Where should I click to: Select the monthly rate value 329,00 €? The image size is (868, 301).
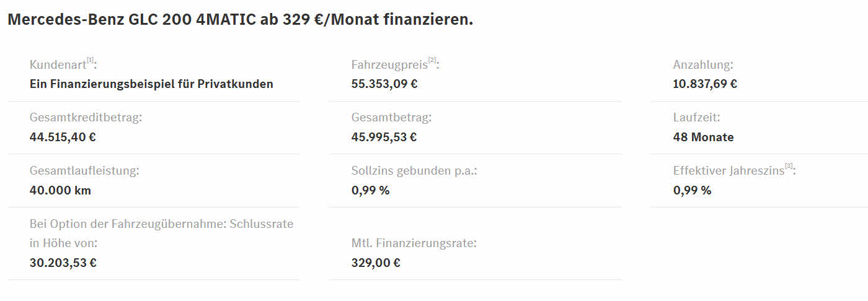click(376, 263)
